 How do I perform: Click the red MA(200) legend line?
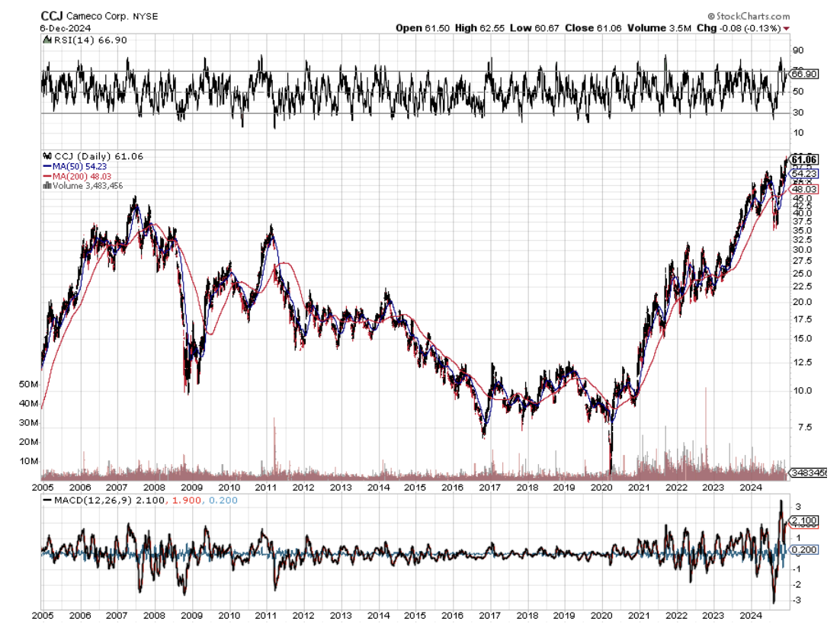[x=47, y=175]
